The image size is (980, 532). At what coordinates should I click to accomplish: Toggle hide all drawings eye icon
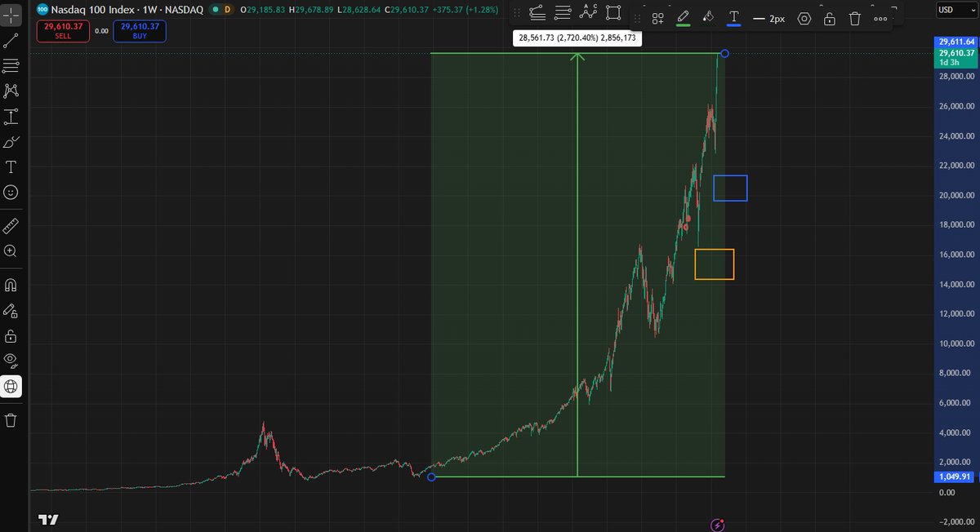pos(11,361)
